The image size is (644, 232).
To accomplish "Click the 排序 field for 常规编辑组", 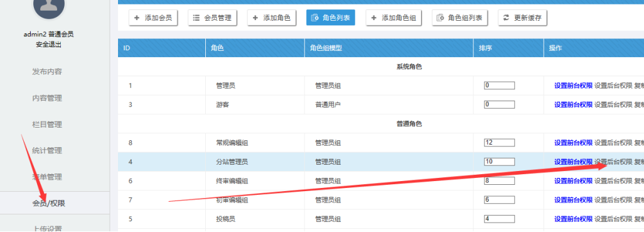I will pos(499,143).
